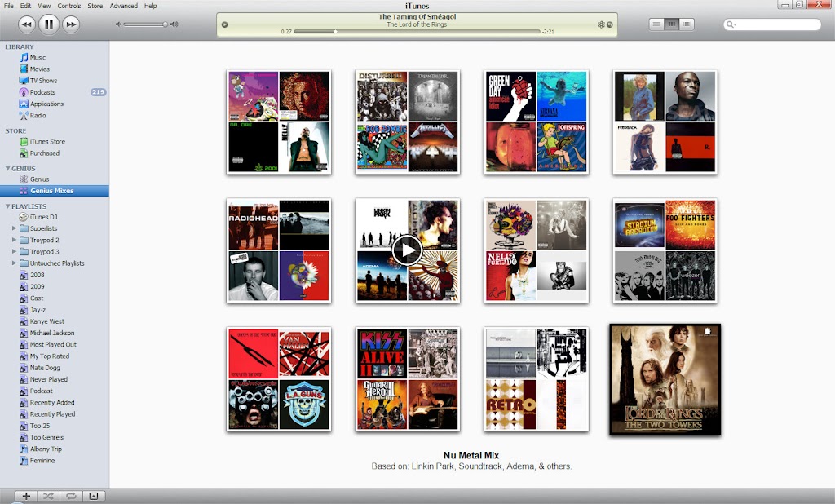
Task: Click the add playlist plus button
Action: click(x=26, y=496)
